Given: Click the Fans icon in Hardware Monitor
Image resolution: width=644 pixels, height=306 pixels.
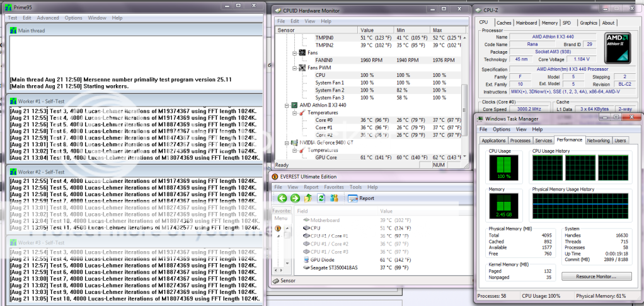Looking at the screenshot, I should 302,52.
